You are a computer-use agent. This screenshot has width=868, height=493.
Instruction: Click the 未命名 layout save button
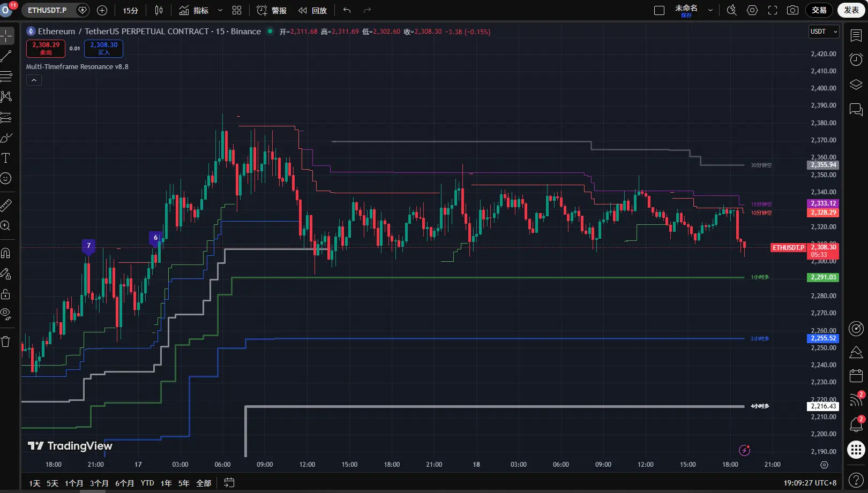point(686,10)
